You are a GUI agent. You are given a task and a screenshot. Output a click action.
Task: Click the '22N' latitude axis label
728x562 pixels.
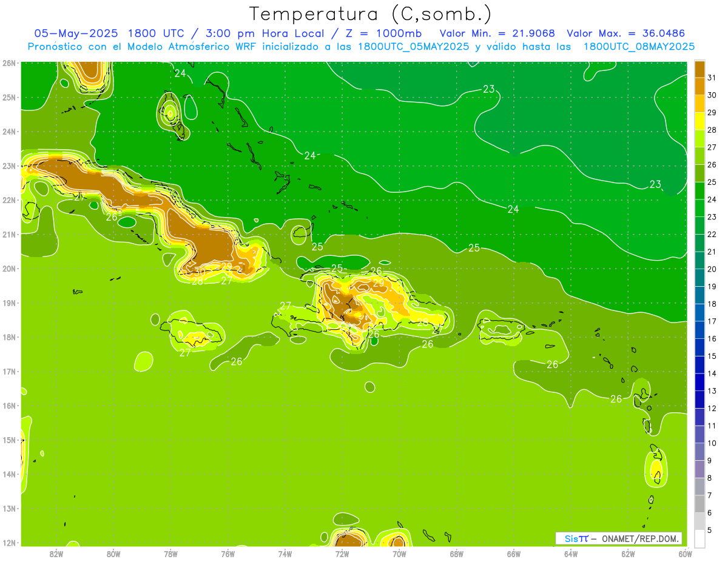click(9, 200)
